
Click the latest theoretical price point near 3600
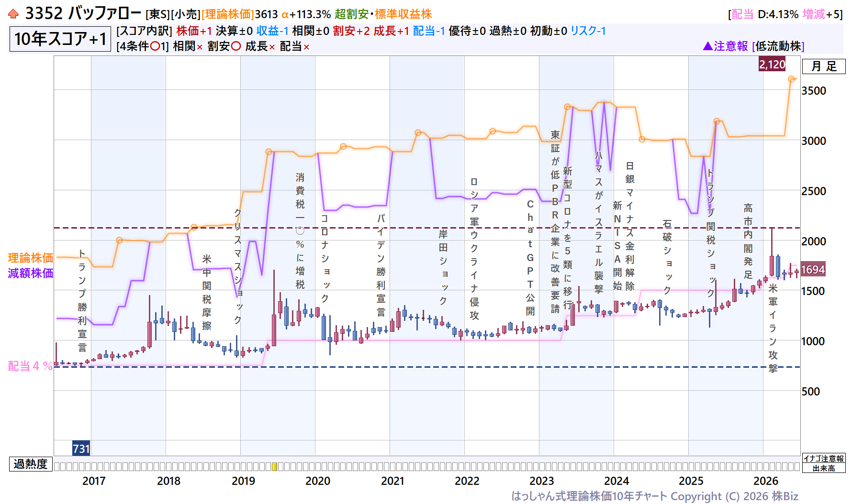(x=791, y=79)
